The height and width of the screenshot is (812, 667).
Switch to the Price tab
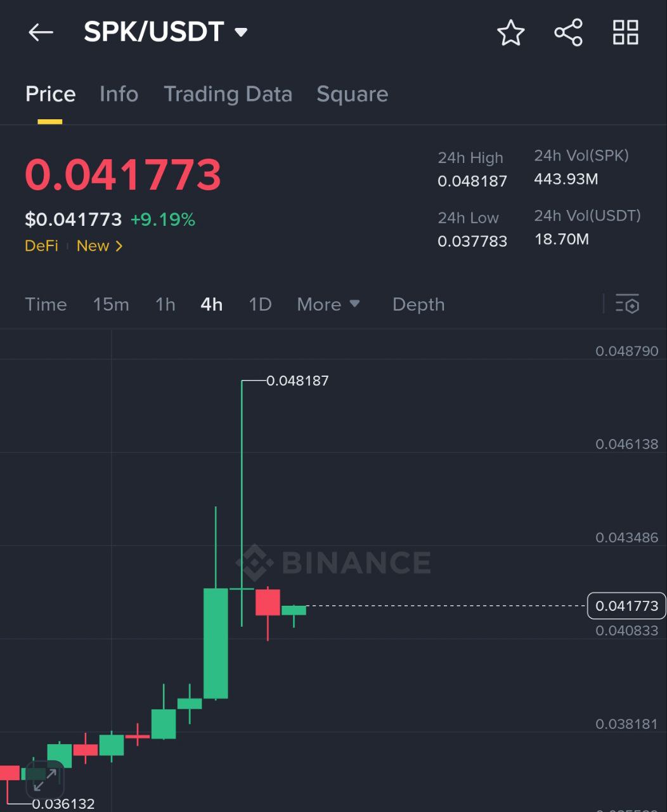(x=50, y=95)
